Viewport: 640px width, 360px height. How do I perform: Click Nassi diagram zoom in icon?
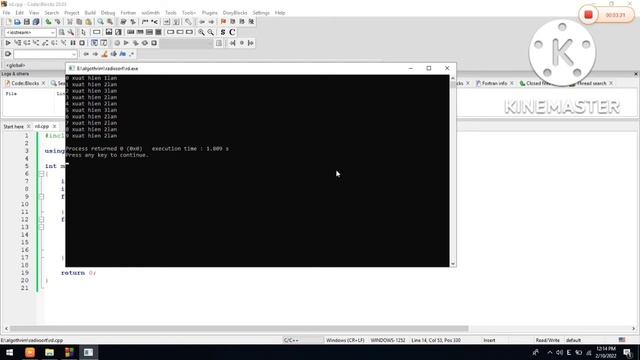[201, 32]
